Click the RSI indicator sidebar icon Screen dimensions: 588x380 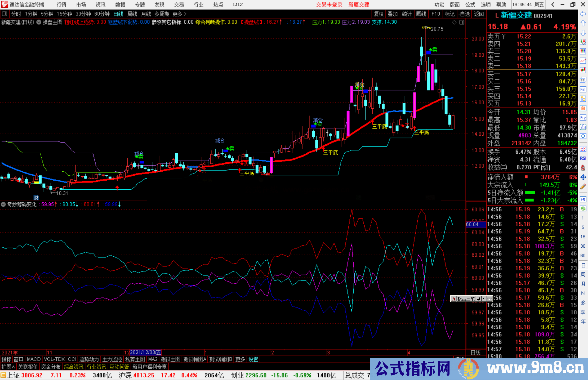click(x=583, y=158)
